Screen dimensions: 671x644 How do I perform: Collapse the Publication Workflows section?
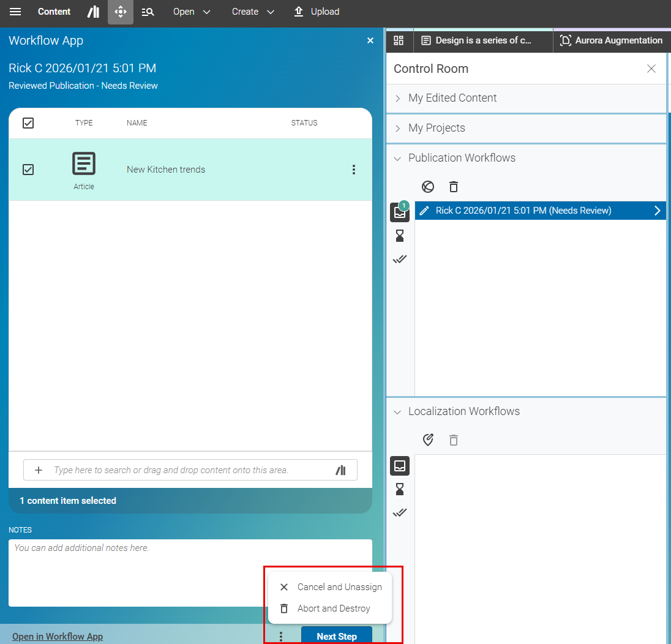[398, 157]
